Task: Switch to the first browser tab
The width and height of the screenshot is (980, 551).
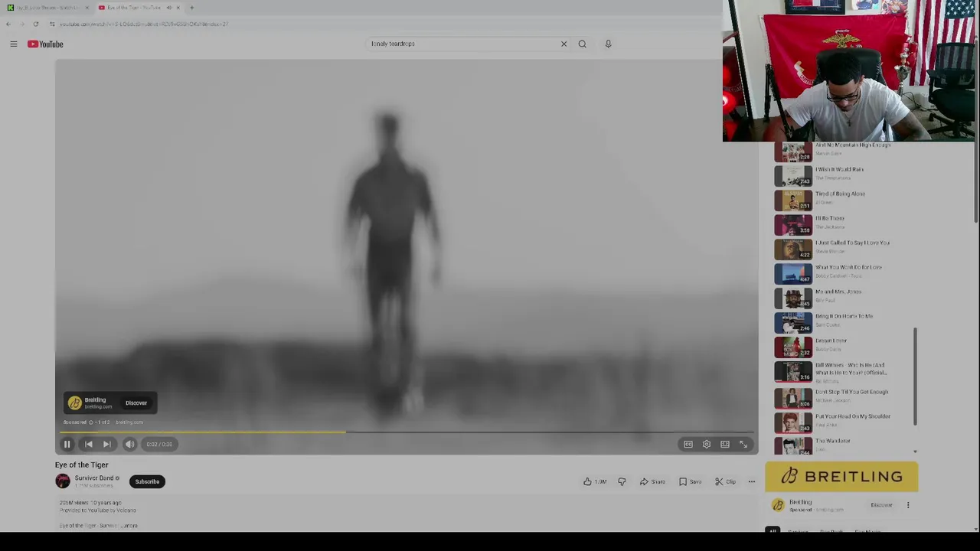Action: (x=48, y=8)
